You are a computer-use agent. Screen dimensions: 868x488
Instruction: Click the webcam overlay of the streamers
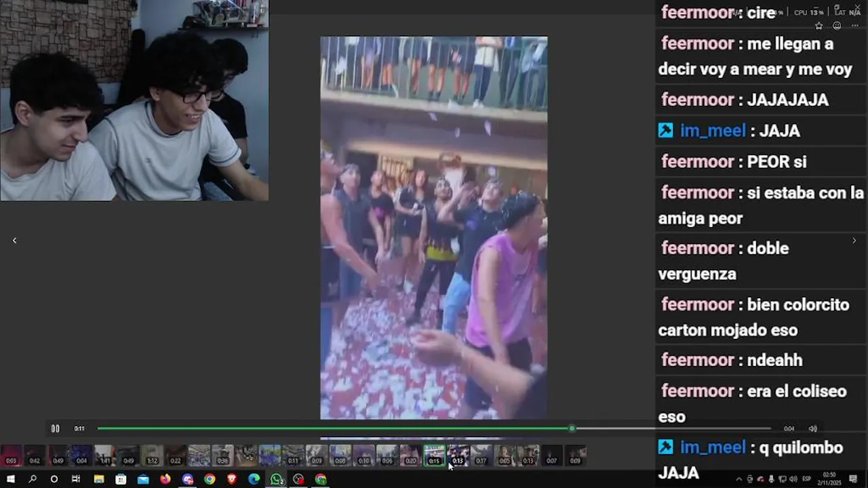click(x=134, y=100)
